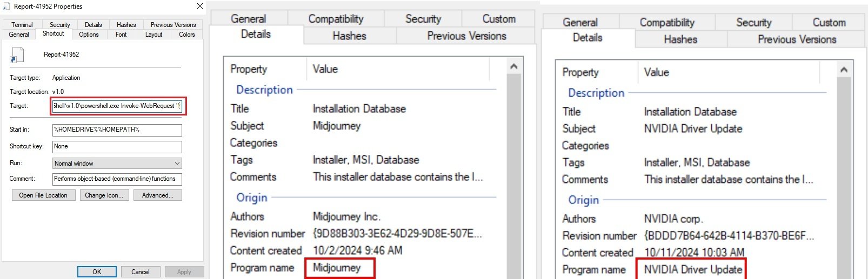
Task: Select the General tab in the Midjourney properties panel
Action: tap(249, 19)
